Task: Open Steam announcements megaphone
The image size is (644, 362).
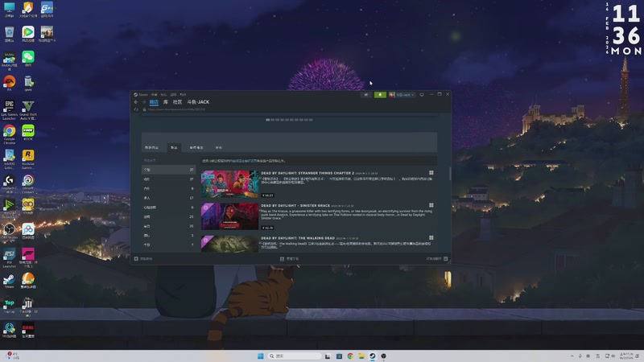Action: pos(366,95)
